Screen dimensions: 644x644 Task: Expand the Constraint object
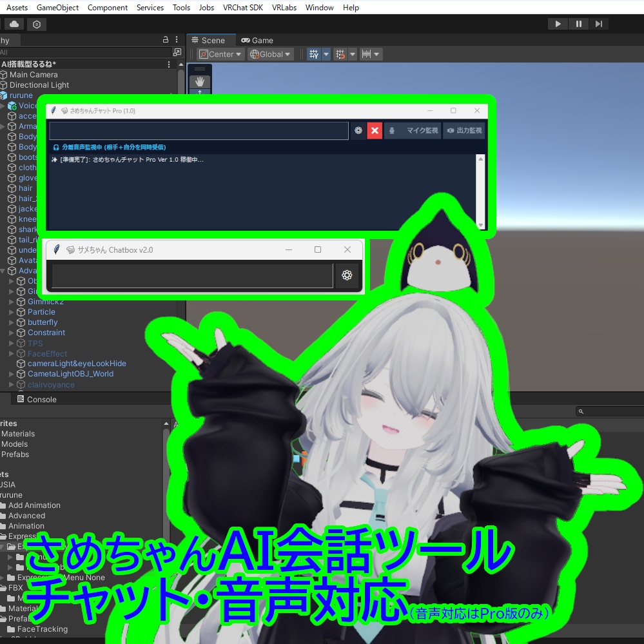tap(12, 333)
